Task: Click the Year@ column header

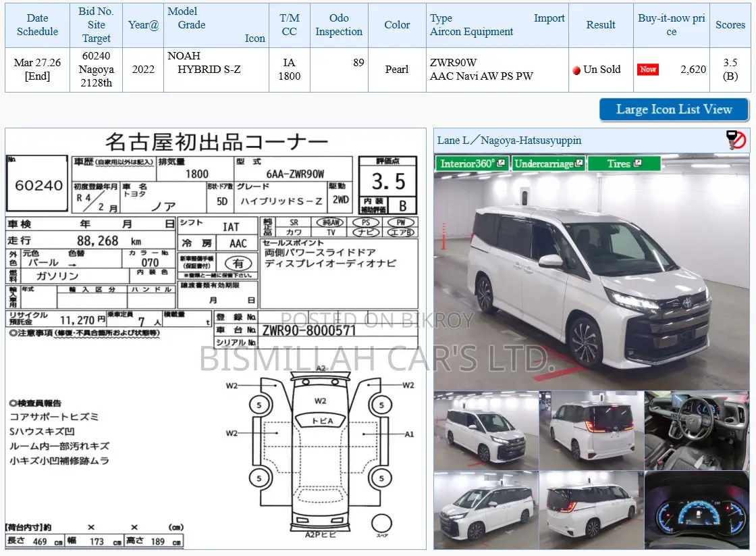Action: point(143,24)
